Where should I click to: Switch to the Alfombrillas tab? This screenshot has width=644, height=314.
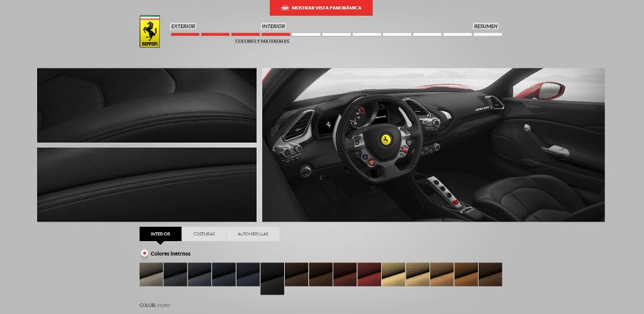point(253,234)
